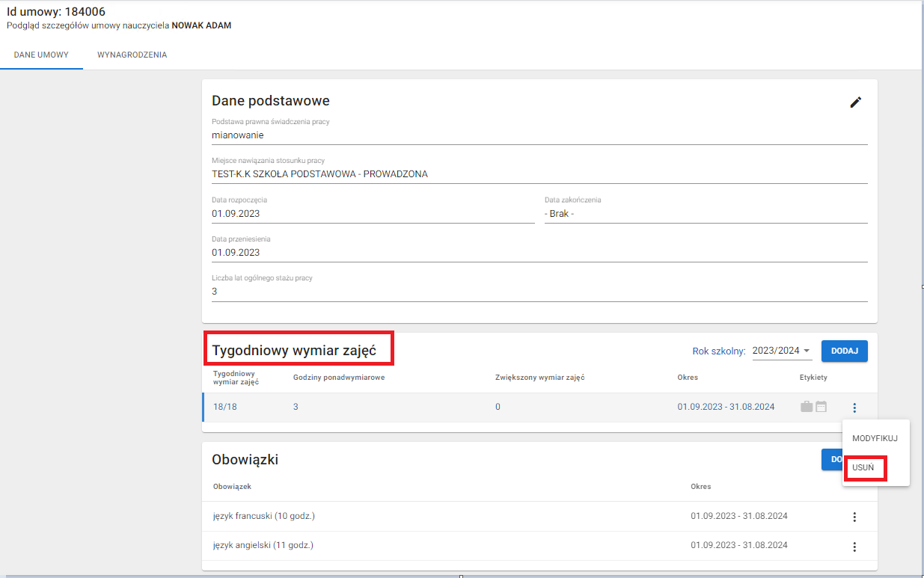The width and height of the screenshot is (924, 578).
Task: Expand the Rok szkolny 2023/2024 dropdown
Action: click(782, 351)
